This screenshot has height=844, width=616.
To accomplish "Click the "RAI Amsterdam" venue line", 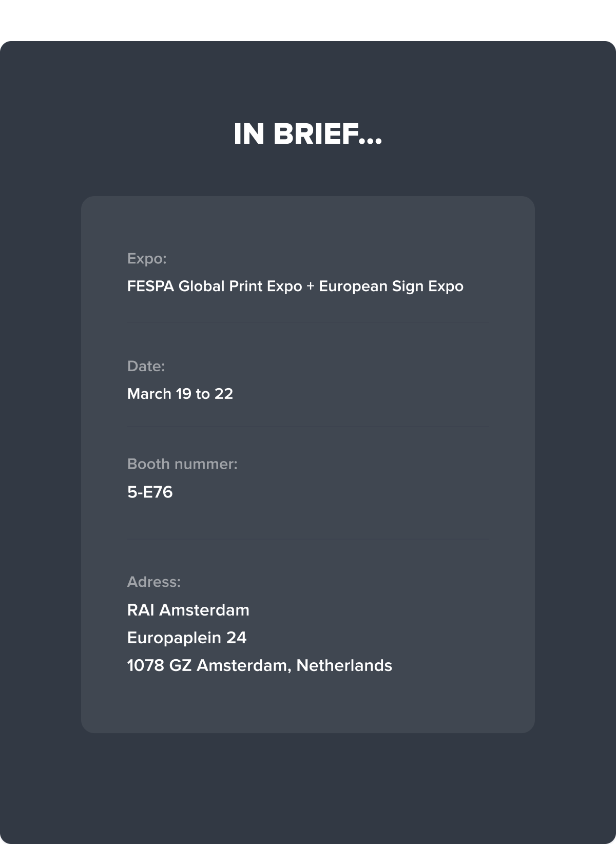I will coord(188,610).
